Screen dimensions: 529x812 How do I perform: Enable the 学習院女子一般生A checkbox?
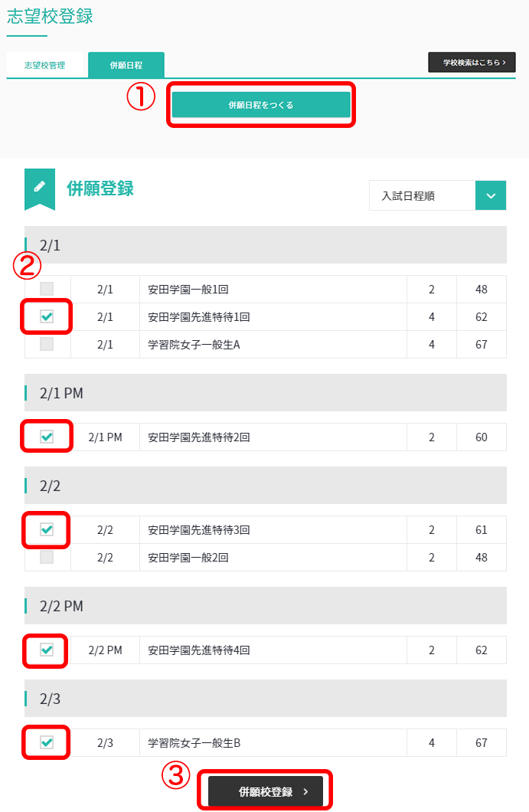(x=47, y=344)
